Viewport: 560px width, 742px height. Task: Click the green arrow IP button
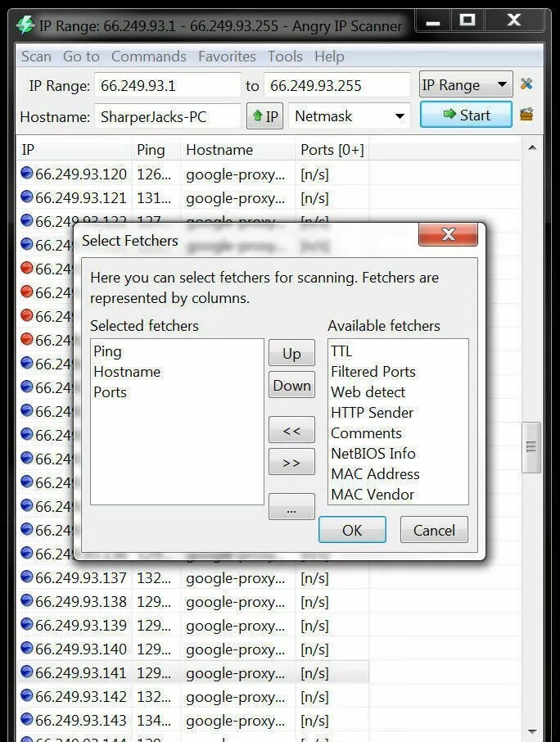(265, 116)
